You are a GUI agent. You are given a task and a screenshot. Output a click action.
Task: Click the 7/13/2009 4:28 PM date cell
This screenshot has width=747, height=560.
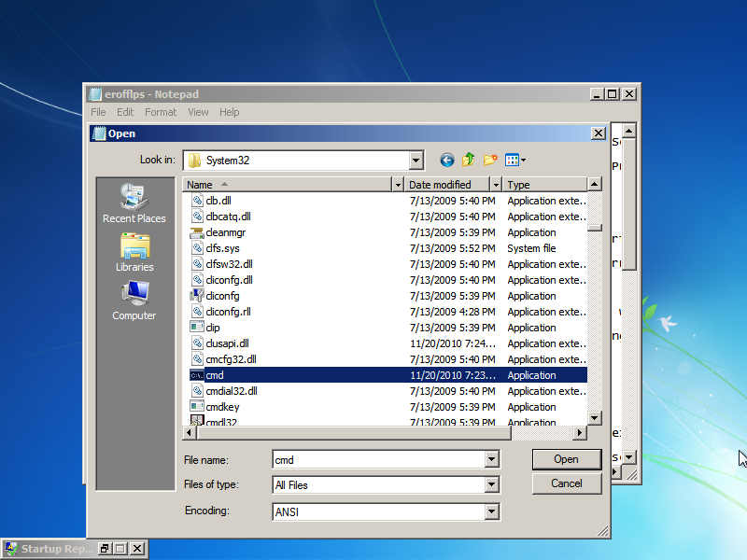click(453, 312)
